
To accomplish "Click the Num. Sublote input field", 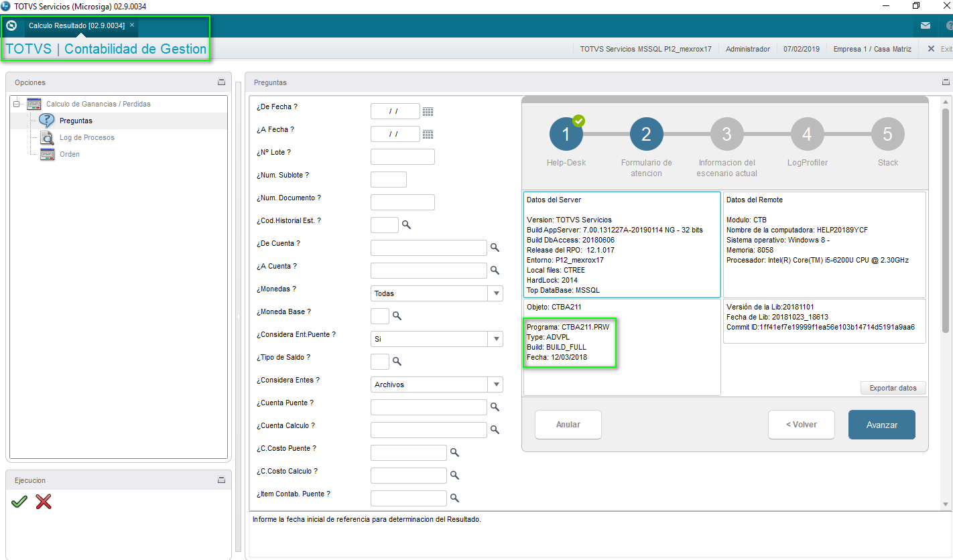I will 389,180.
